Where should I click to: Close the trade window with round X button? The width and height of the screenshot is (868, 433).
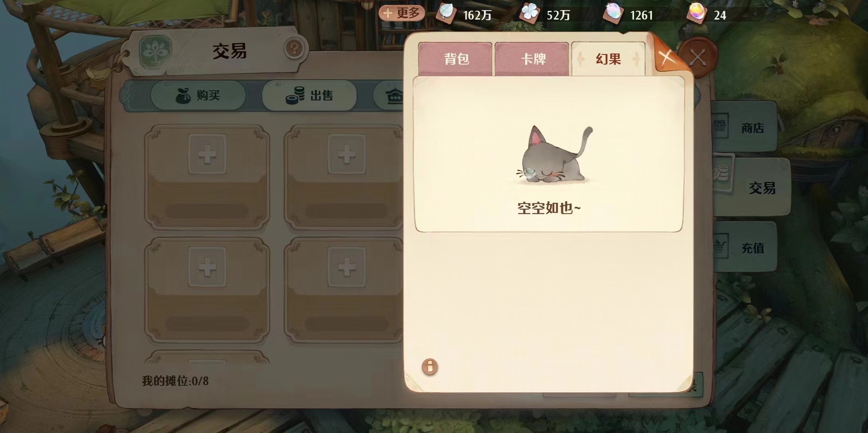[x=698, y=57]
